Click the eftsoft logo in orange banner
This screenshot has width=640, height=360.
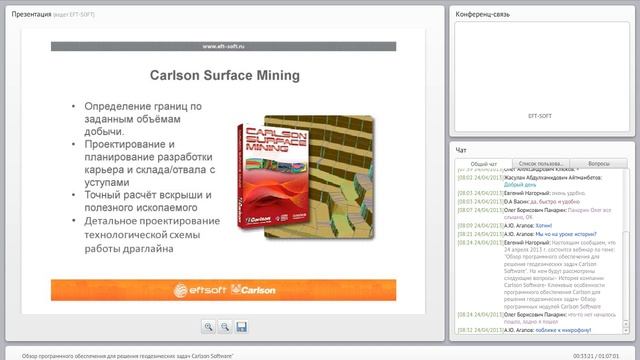pos(200,290)
